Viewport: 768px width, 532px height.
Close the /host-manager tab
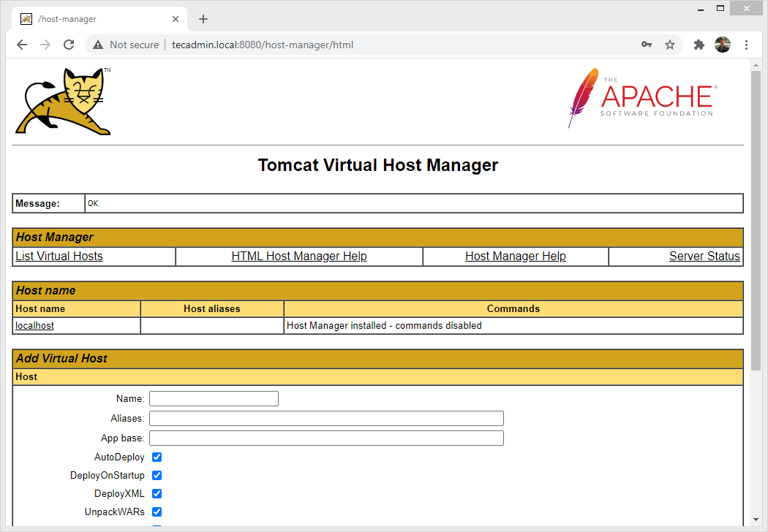(176, 19)
